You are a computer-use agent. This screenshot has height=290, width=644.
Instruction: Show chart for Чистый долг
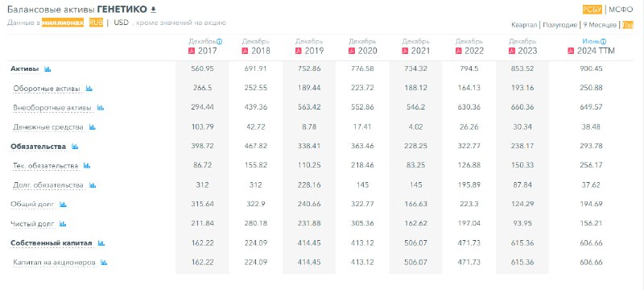tap(63, 224)
